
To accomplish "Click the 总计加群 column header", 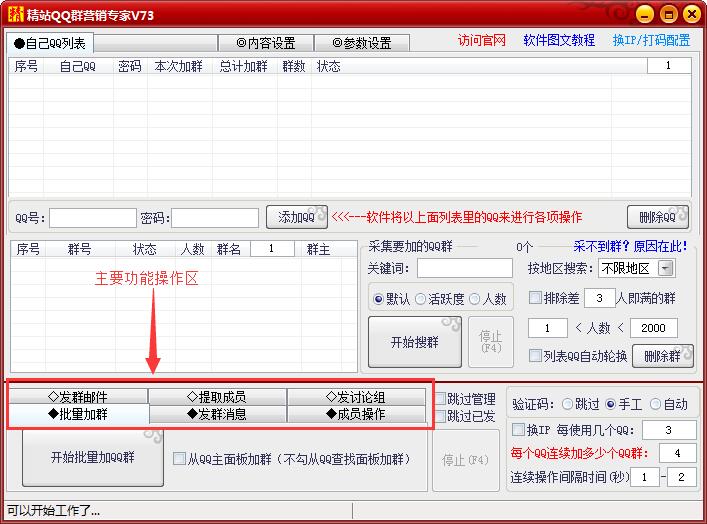I will pos(243,66).
